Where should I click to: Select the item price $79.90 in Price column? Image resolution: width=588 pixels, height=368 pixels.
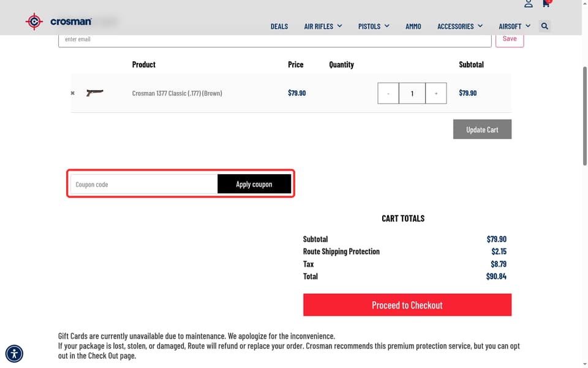click(x=296, y=93)
